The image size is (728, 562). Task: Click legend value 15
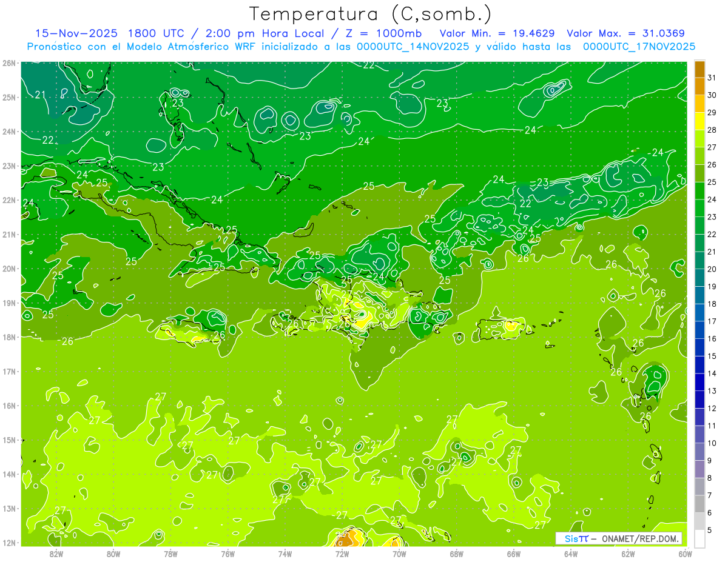click(712, 356)
